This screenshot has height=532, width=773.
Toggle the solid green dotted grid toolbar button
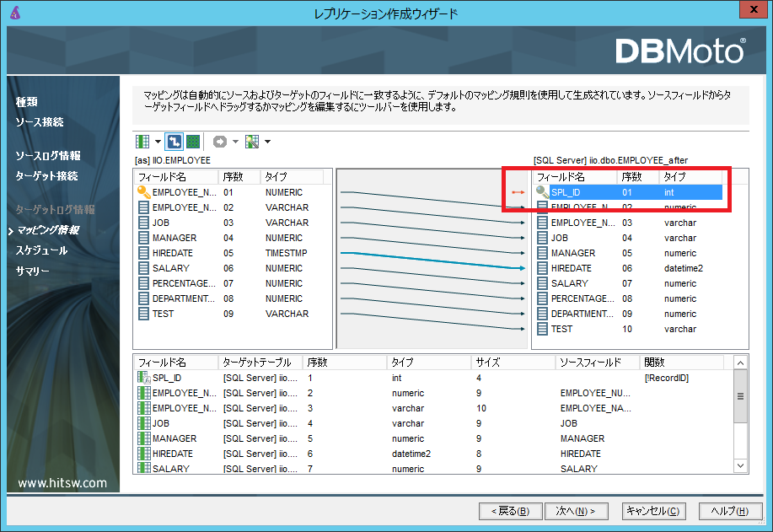(193, 142)
